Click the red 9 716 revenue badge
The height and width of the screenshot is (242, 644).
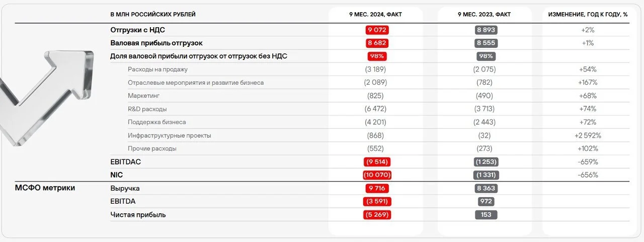click(377, 189)
